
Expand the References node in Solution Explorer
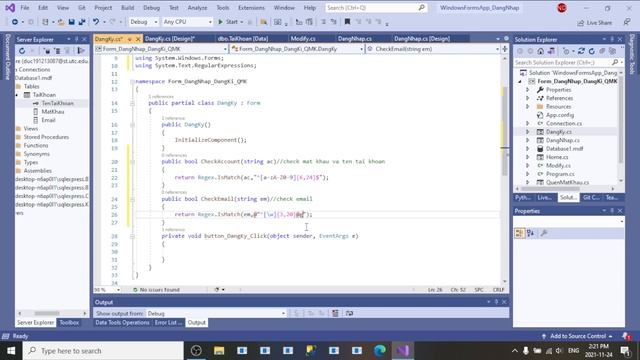coord(527,98)
